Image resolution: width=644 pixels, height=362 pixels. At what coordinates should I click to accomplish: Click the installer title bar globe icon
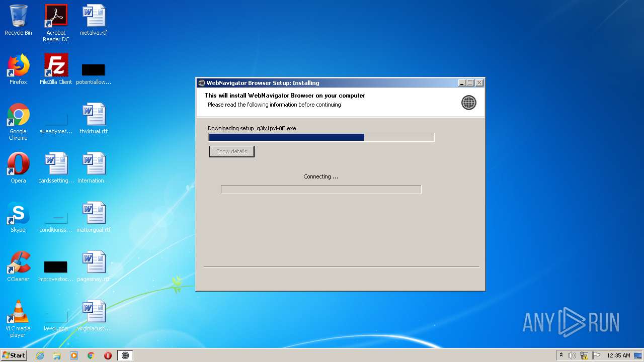[x=202, y=83]
